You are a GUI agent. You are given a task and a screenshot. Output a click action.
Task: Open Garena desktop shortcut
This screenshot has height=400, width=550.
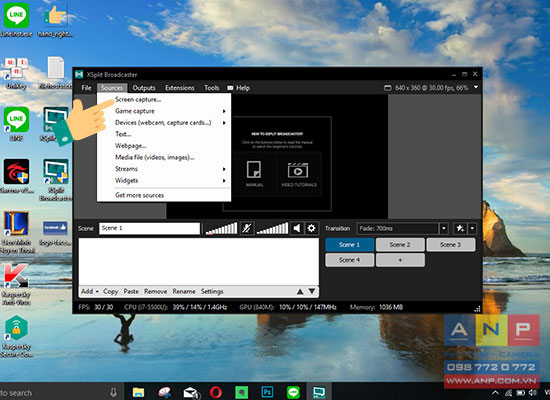point(16,176)
